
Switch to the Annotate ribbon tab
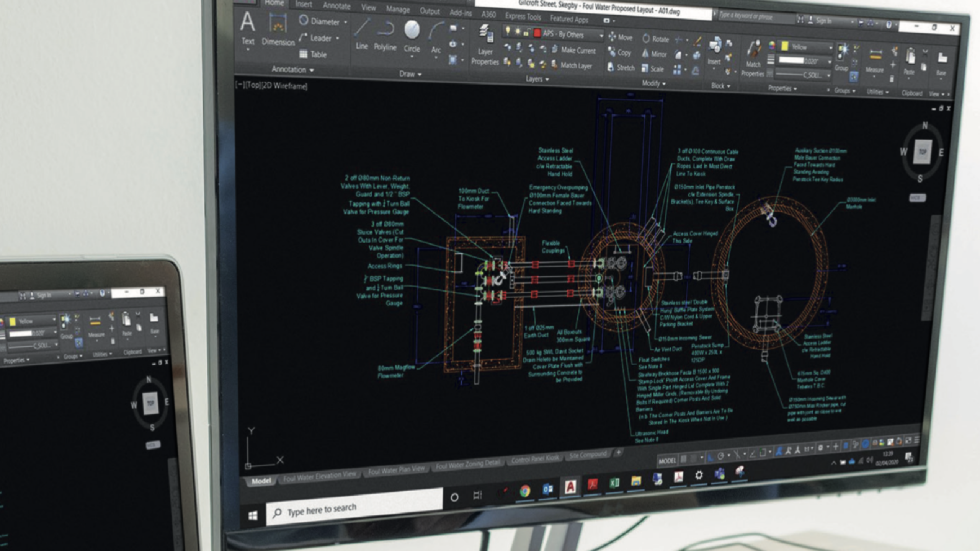(x=336, y=6)
